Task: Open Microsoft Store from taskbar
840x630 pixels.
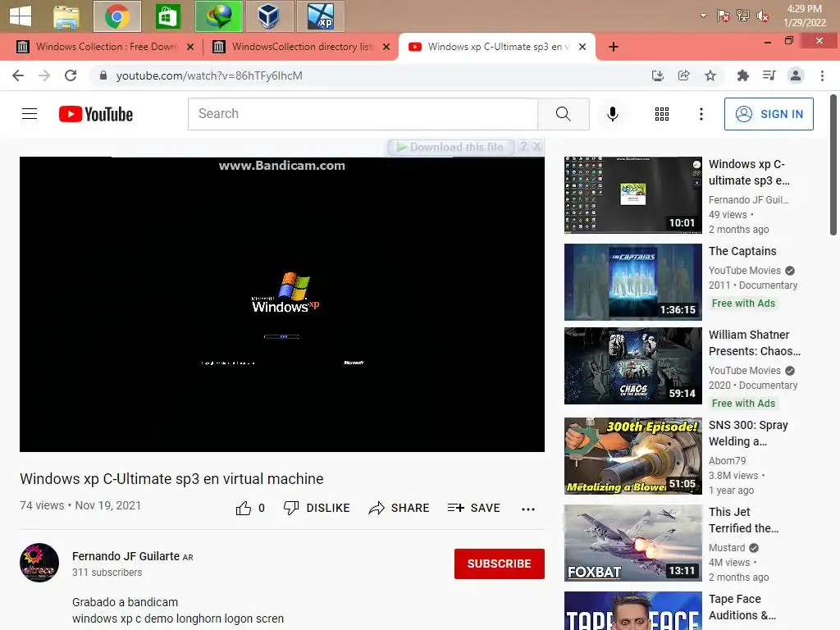Action: coord(167,16)
